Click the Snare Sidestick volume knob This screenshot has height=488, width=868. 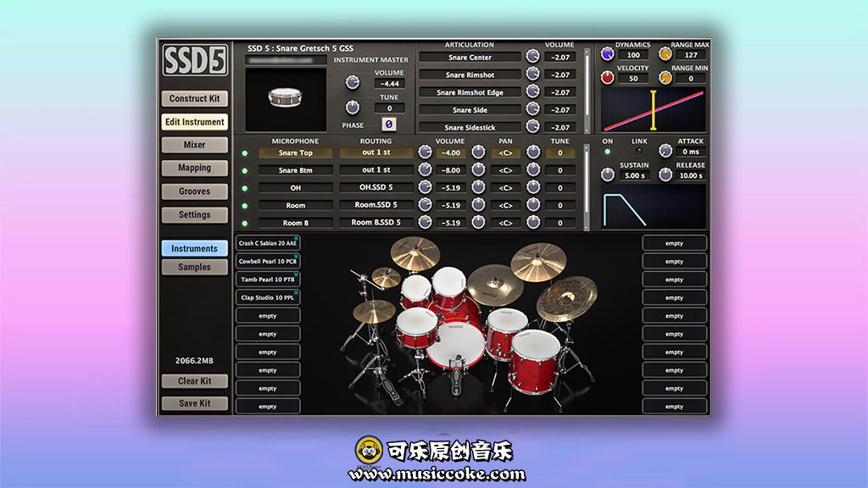point(532,126)
